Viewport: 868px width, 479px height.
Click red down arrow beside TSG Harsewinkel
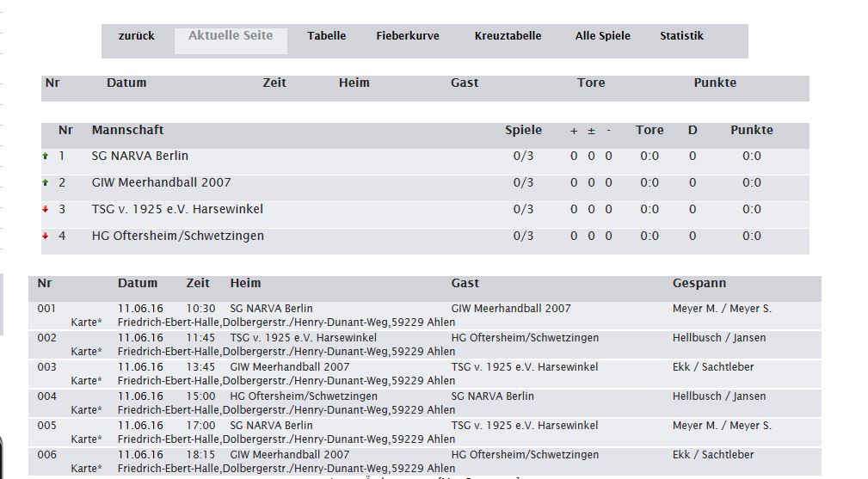tap(45, 210)
